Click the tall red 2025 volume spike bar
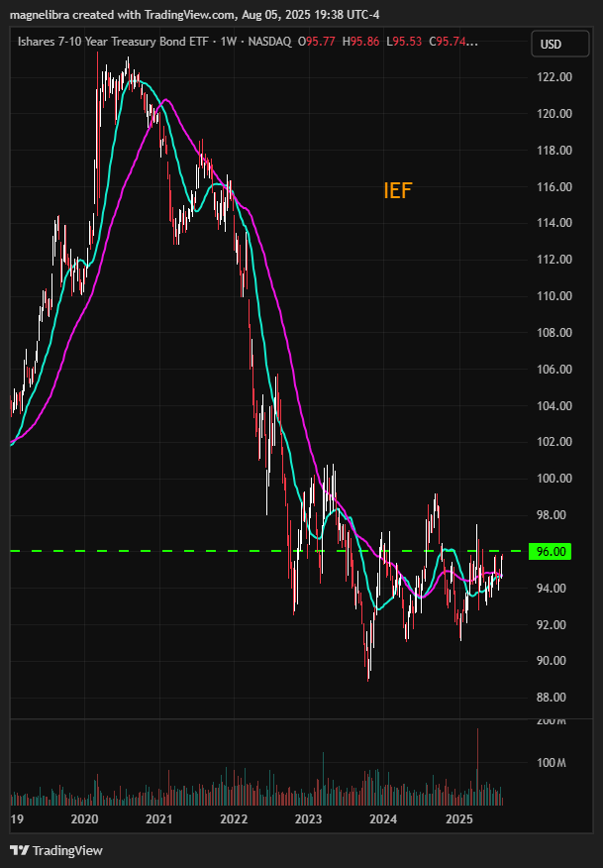603x868 pixels. pyautogui.click(x=477, y=766)
